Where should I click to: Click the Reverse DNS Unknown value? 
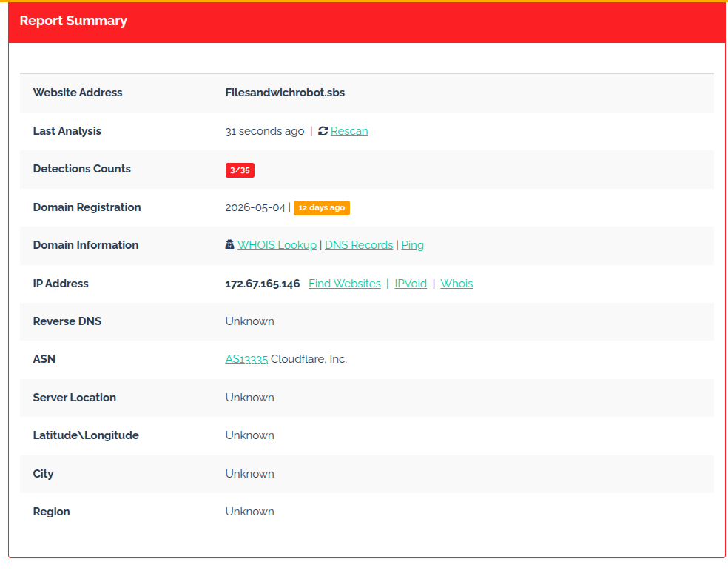(250, 321)
